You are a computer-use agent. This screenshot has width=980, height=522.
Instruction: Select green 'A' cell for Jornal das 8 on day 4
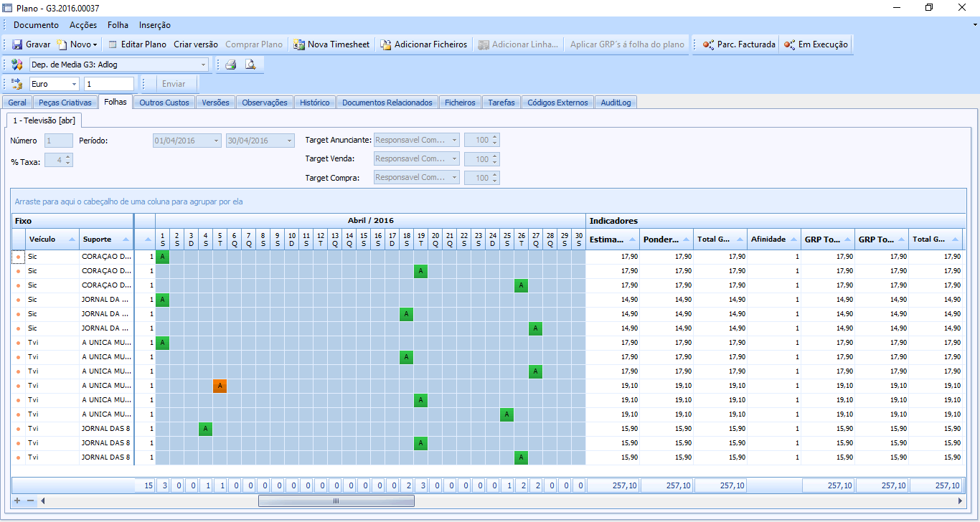tap(206, 429)
